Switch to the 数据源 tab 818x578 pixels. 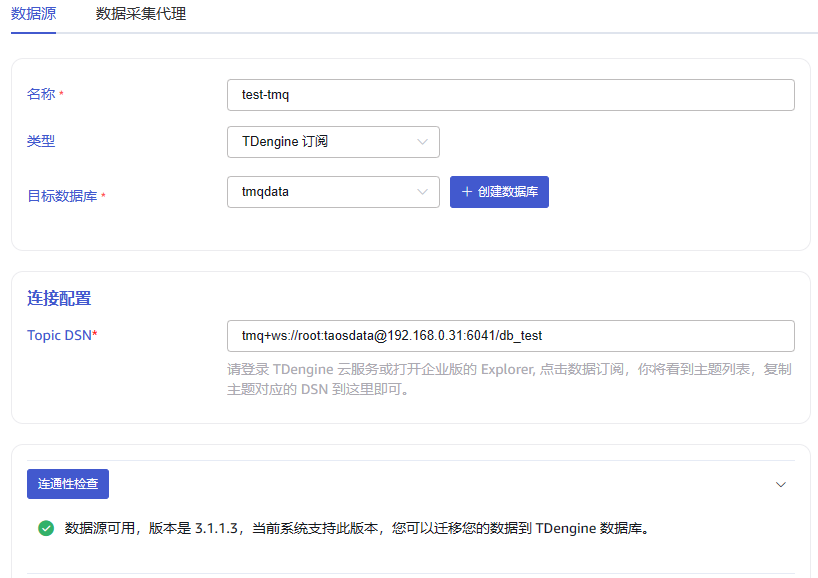click(x=32, y=14)
